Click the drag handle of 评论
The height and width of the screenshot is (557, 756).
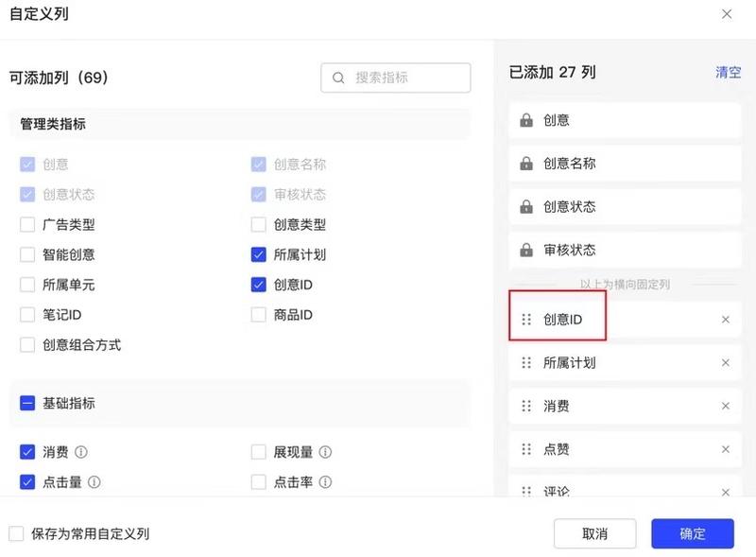point(526,491)
